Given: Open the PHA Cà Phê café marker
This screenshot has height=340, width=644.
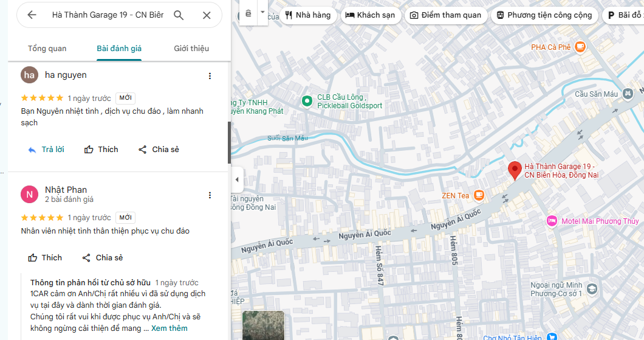Looking at the screenshot, I should [580, 47].
